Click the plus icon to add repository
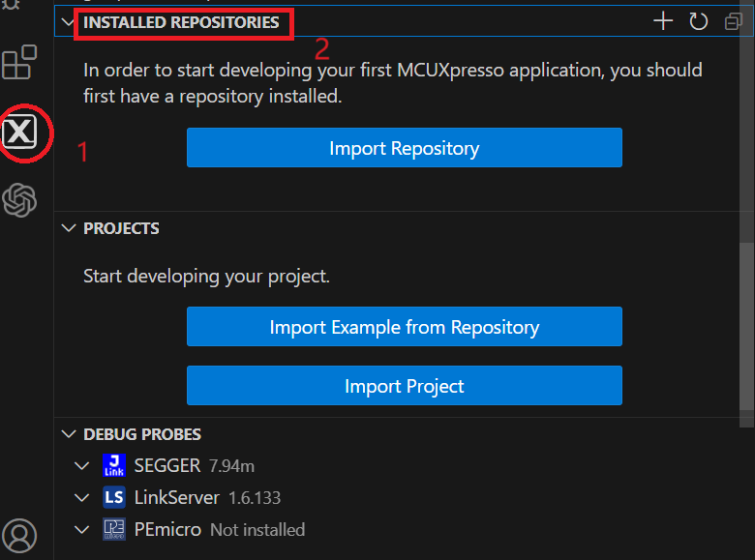The width and height of the screenshot is (755, 560). coord(663,21)
